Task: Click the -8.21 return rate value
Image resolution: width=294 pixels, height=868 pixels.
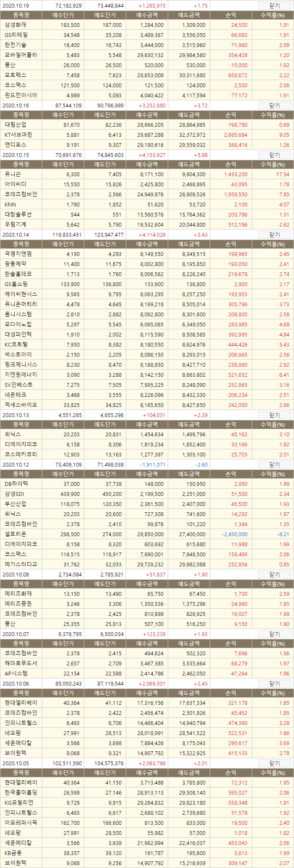Action: [284, 534]
